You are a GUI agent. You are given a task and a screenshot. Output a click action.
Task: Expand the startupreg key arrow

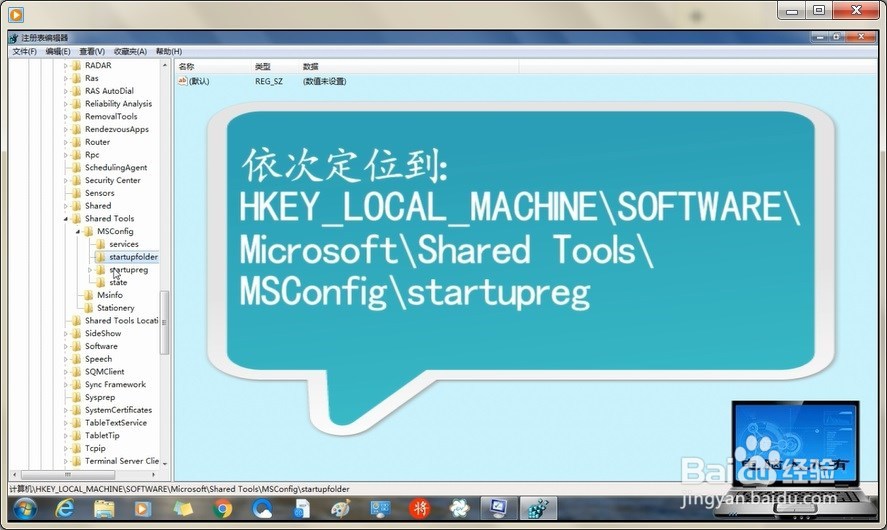[x=89, y=270]
